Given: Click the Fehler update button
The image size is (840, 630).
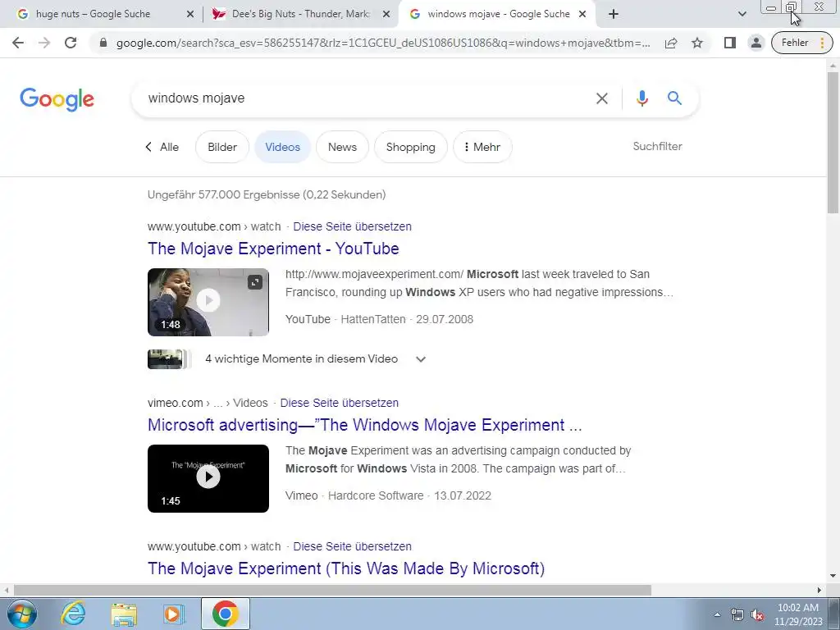Looking at the screenshot, I should [801, 43].
